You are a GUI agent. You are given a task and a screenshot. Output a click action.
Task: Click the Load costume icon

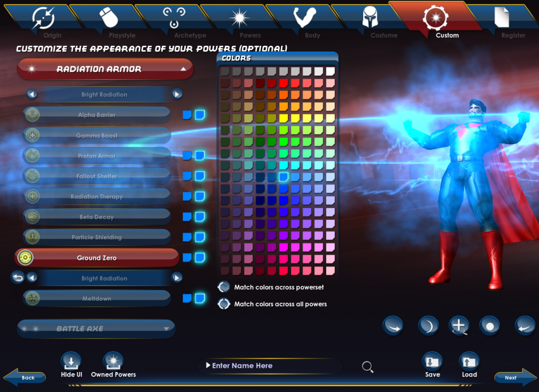[469, 362]
